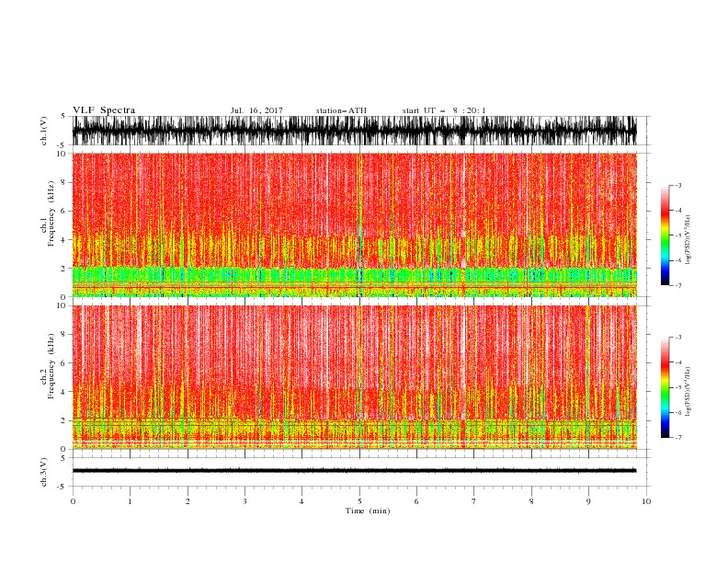Image resolution: width=728 pixels, height=563 pixels.
Task: Click the "-7" label on ch.1 color bar
Action: (678, 285)
